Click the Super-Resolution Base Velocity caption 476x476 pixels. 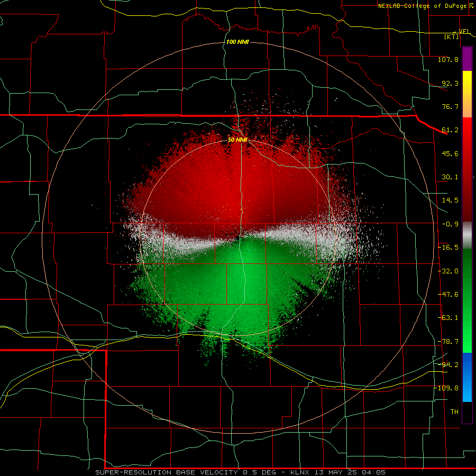(x=241, y=472)
